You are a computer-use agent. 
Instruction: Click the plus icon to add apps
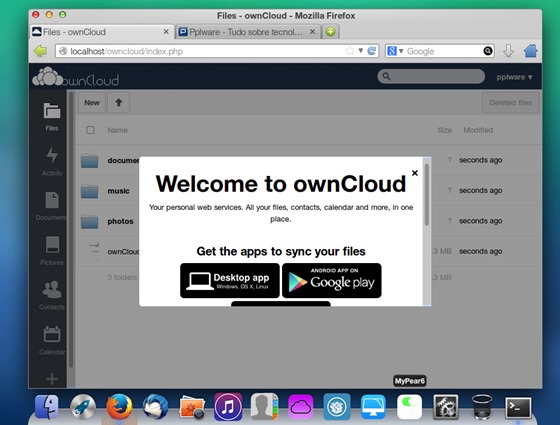[x=52, y=379]
